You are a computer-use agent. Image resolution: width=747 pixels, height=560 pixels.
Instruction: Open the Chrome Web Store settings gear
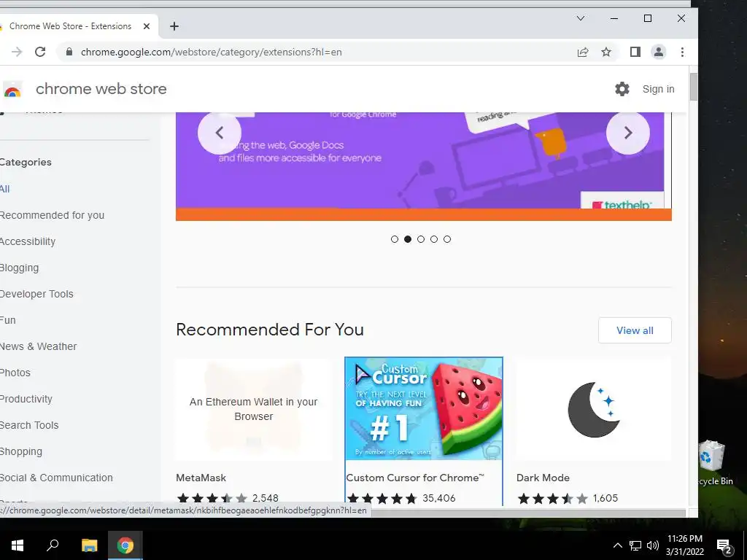(622, 89)
